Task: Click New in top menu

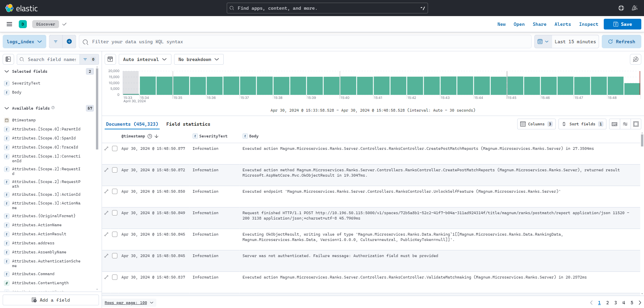Action: 501,24
